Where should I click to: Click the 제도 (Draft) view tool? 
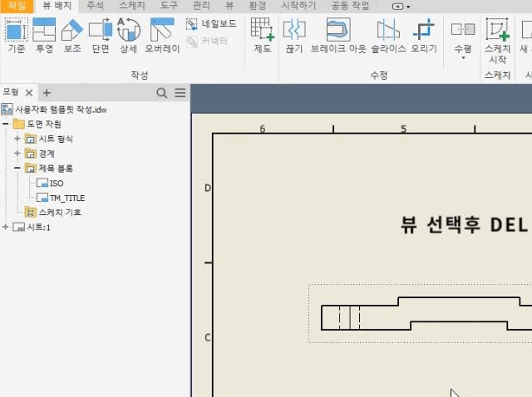coord(263,36)
